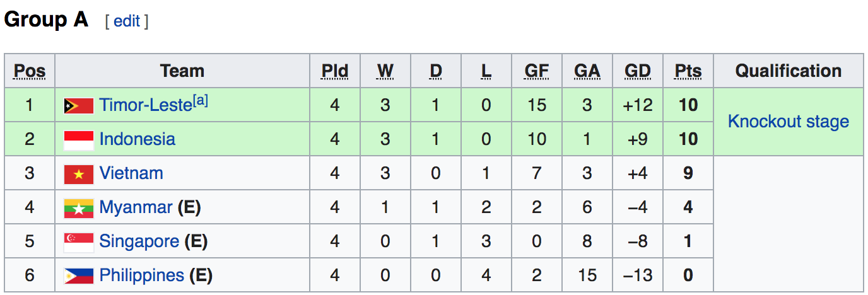Visit the Singapore team page link

[139, 241]
